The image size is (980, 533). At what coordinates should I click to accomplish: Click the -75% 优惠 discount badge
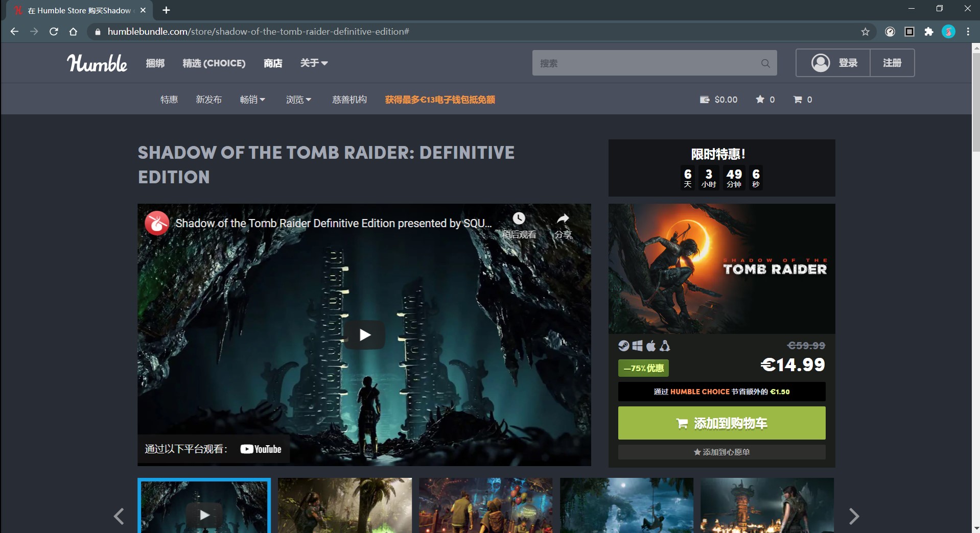643,368
